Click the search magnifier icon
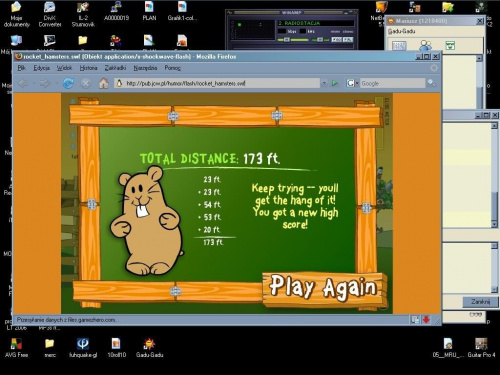 coord(431,83)
